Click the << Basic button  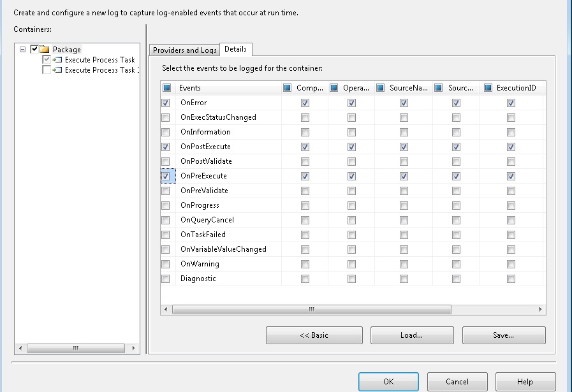coord(314,335)
